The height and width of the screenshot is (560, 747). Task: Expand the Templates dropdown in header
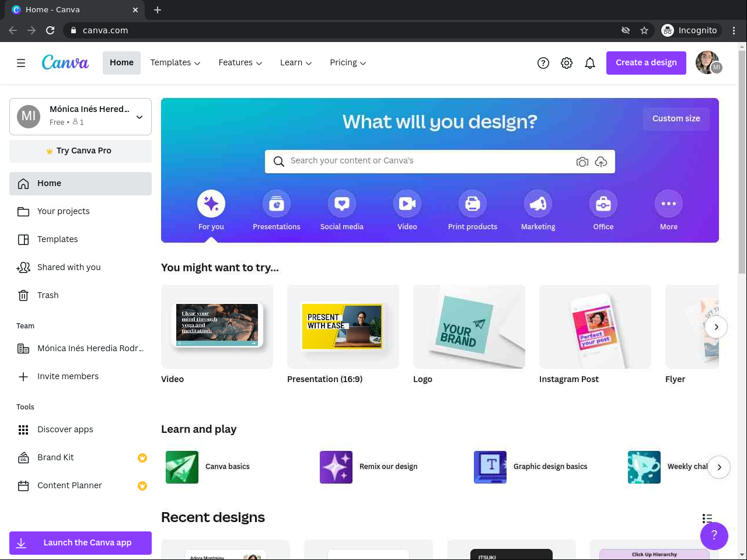(175, 63)
